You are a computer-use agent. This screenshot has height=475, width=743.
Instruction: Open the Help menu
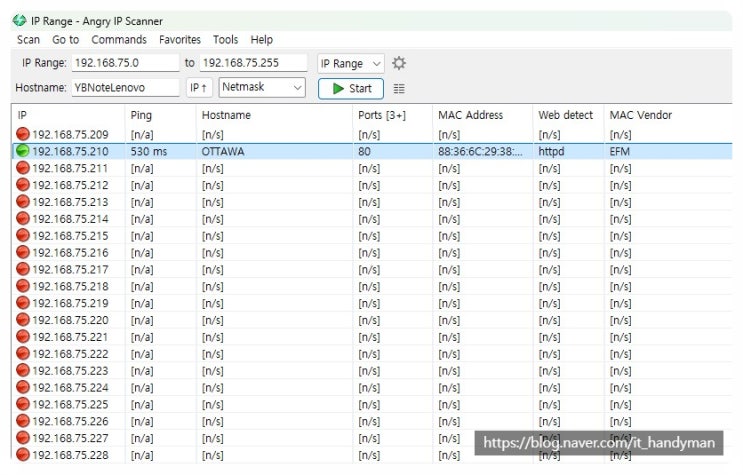[x=262, y=40]
